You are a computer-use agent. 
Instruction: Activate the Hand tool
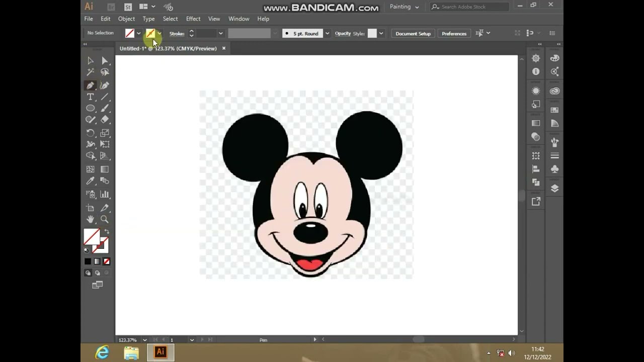(x=90, y=220)
